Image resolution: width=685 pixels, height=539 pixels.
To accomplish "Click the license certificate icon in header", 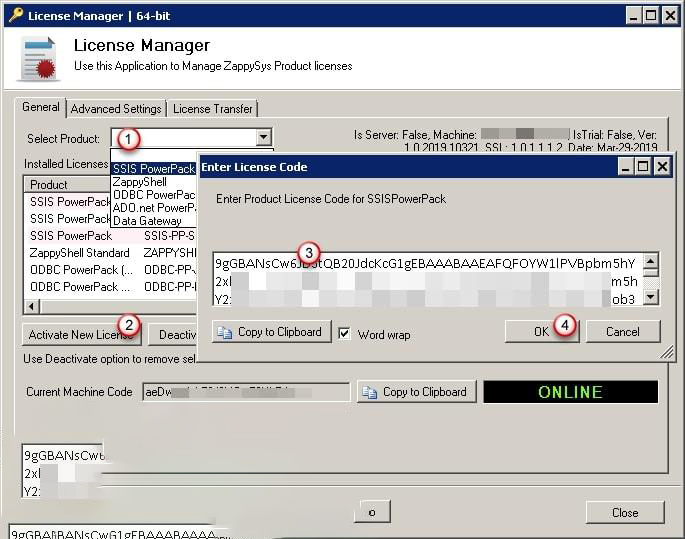I will [39, 59].
